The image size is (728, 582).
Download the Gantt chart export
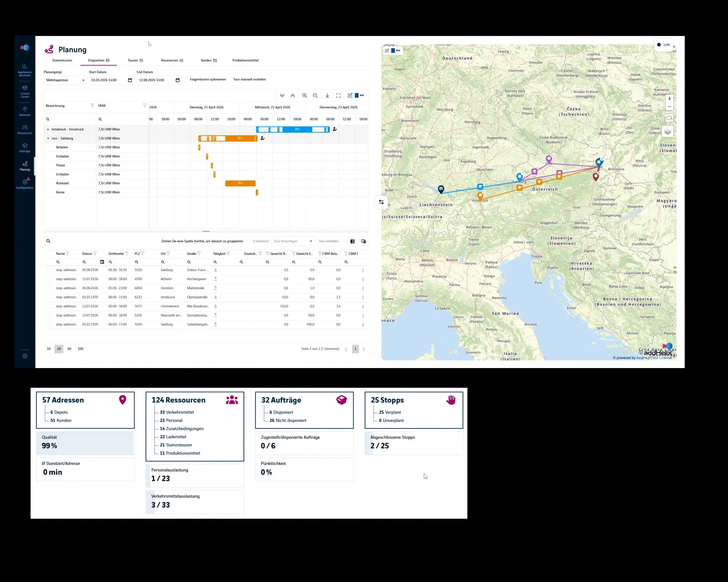(327, 96)
